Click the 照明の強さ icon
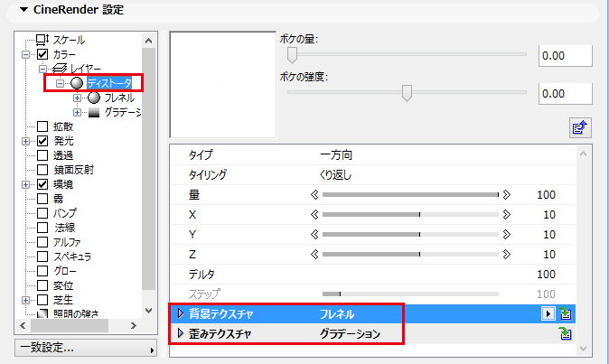The image size is (609, 364). pyautogui.click(x=42, y=313)
